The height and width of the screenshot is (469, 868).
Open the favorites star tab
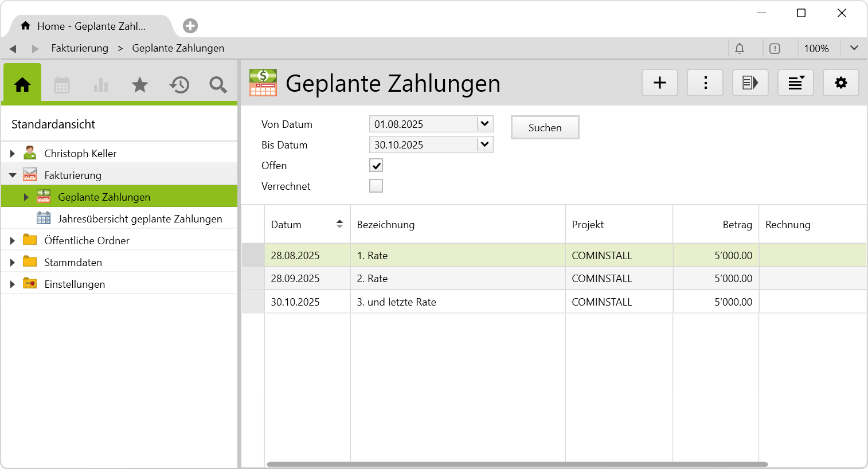[x=140, y=85]
